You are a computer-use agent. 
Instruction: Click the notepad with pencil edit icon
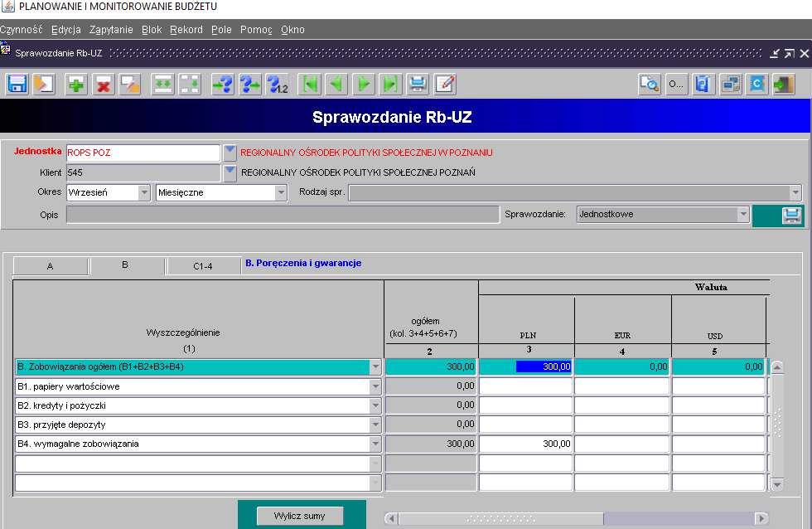pyautogui.click(x=445, y=84)
